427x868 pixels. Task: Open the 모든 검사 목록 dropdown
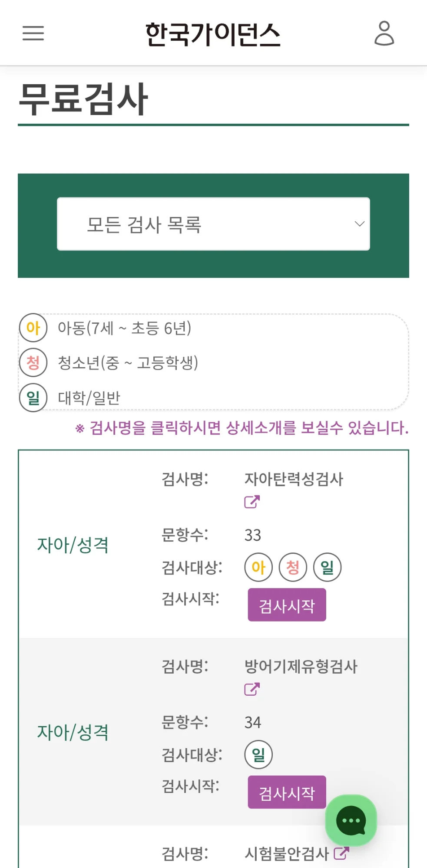[213, 224]
